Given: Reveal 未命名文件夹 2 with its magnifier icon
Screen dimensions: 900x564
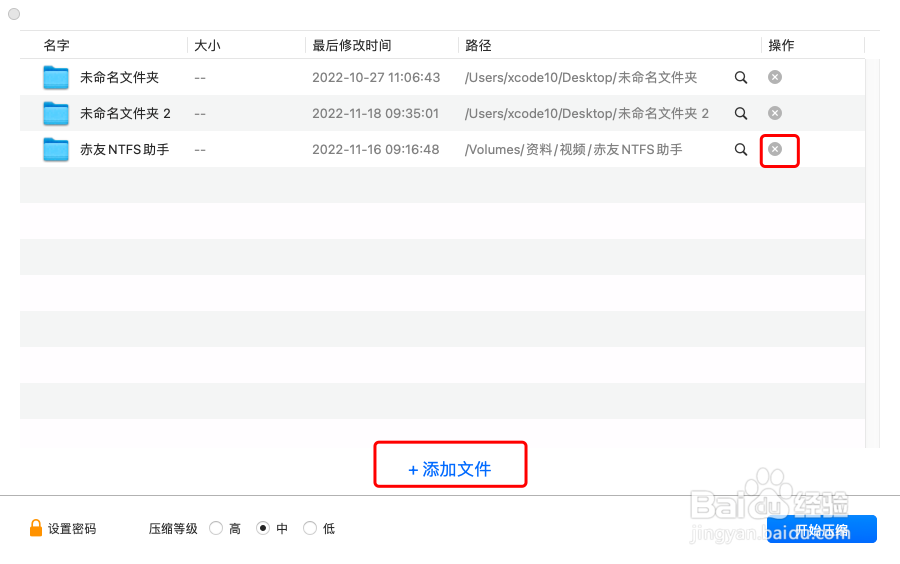Looking at the screenshot, I should point(741,114).
